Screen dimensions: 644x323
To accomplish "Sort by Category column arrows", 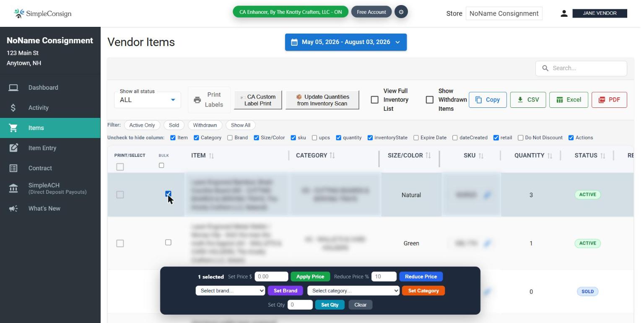I will tap(332, 156).
